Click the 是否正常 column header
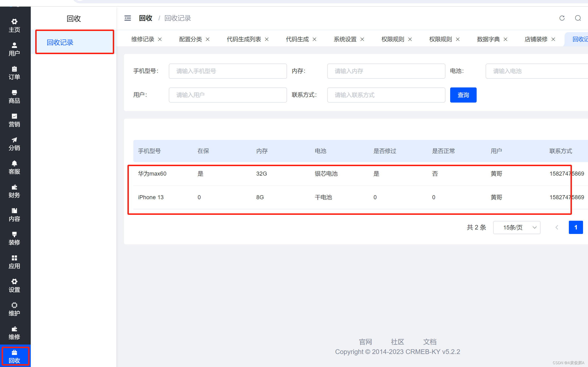 pyautogui.click(x=443, y=151)
